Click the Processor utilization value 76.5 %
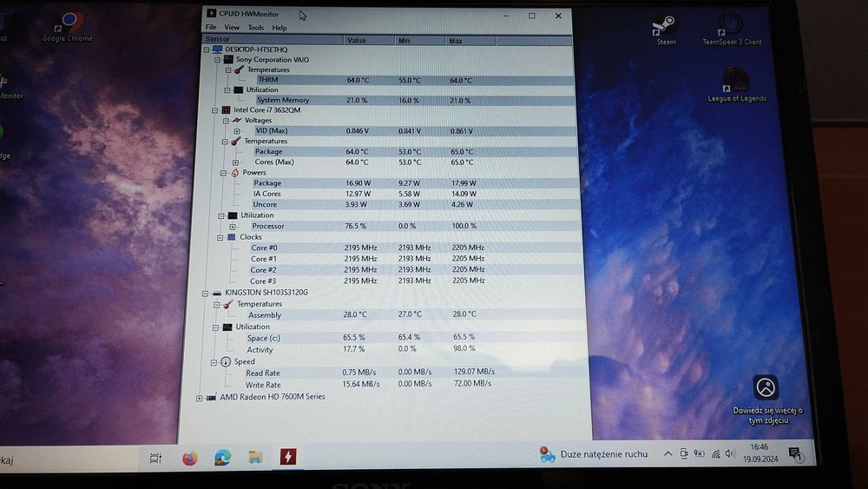This screenshot has height=489, width=868. click(355, 226)
